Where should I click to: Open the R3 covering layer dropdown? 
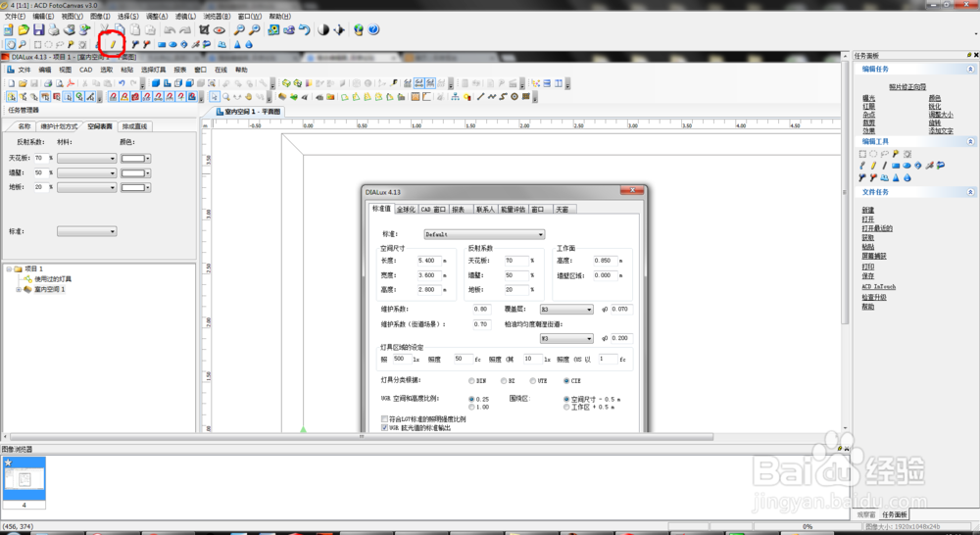(x=566, y=310)
